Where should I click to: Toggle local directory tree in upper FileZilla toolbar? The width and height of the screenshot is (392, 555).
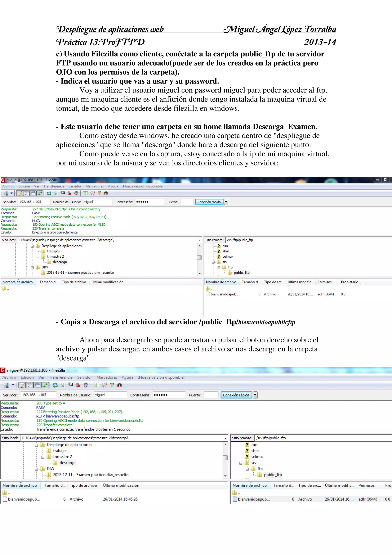[27, 193]
